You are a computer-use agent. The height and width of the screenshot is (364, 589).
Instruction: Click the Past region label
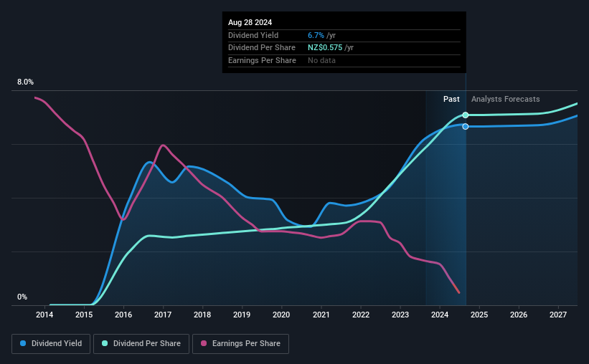(x=451, y=99)
